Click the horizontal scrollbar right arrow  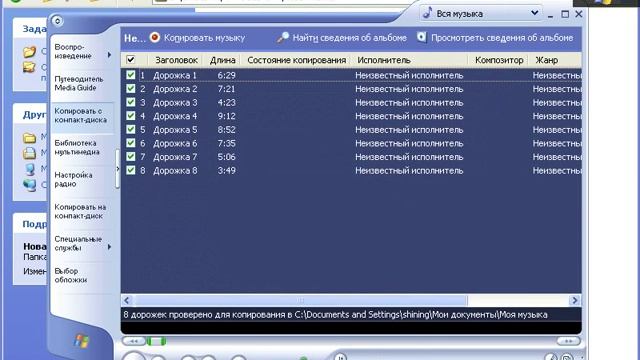point(575,300)
